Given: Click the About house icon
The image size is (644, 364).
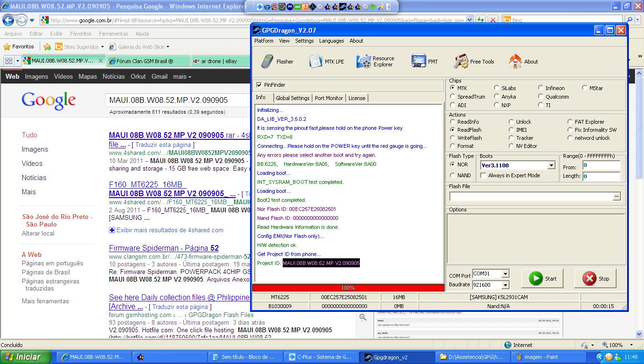Looking at the screenshot, I should tap(515, 62).
